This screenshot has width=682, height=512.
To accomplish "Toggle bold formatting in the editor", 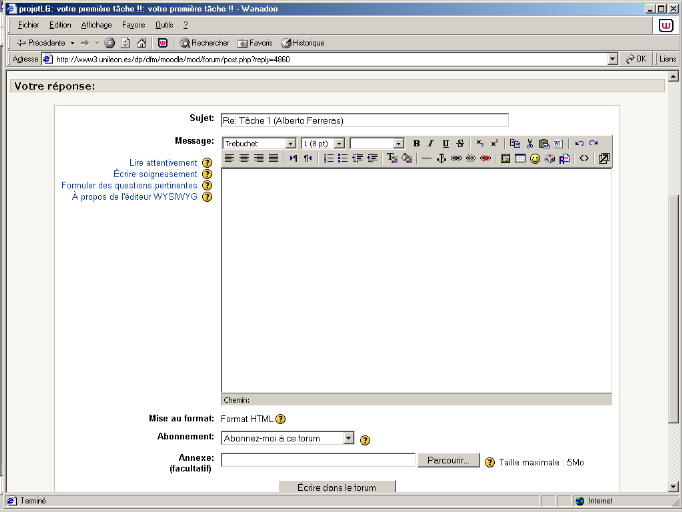I will click(x=417, y=144).
